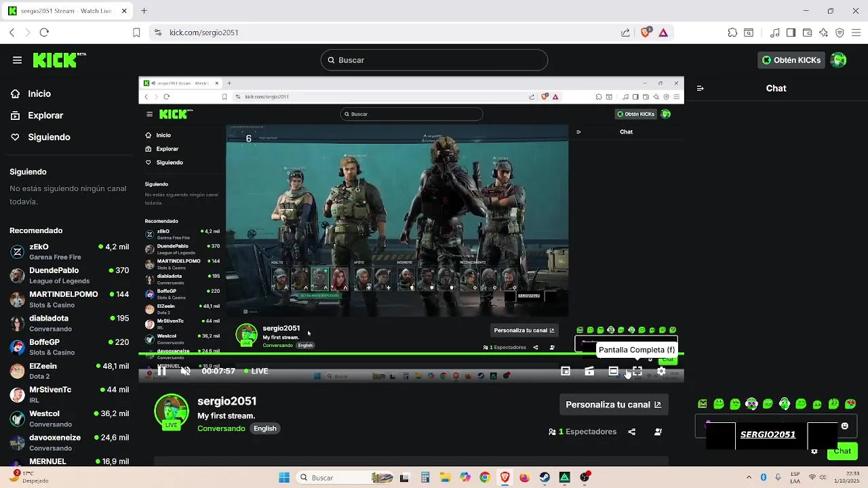Screen dimensions: 868x488
Task: Reload the browser page
Action: tap(44, 33)
